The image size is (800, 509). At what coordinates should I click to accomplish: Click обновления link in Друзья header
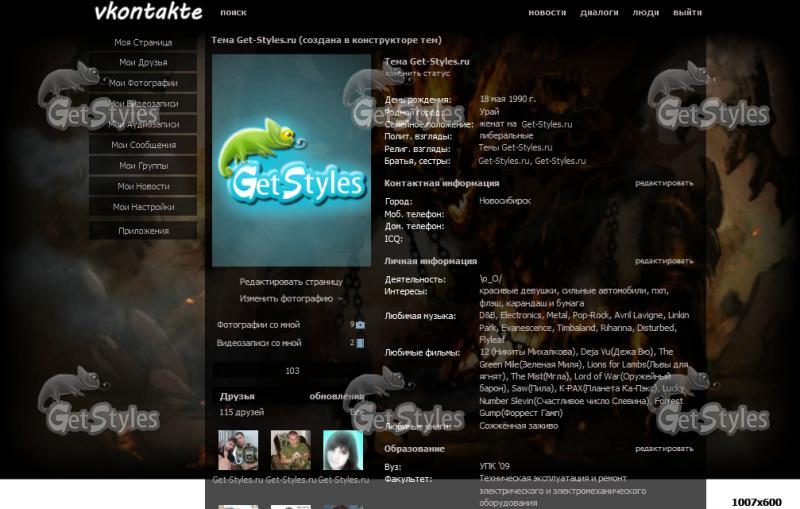pyautogui.click(x=337, y=396)
